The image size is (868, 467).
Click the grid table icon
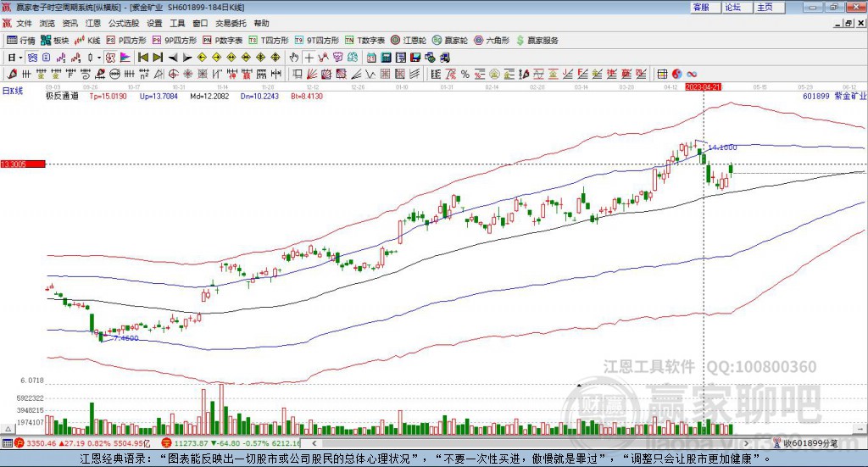coord(662,74)
